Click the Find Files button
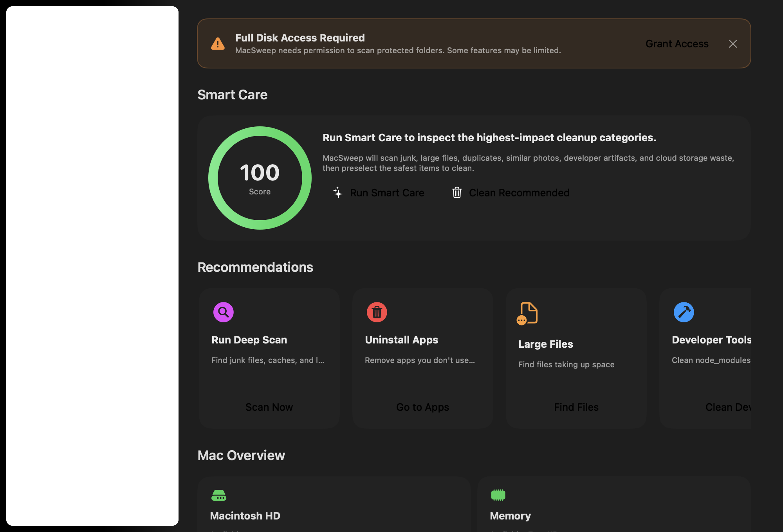Viewport: 783px width, 532px height. coord(576,407)
